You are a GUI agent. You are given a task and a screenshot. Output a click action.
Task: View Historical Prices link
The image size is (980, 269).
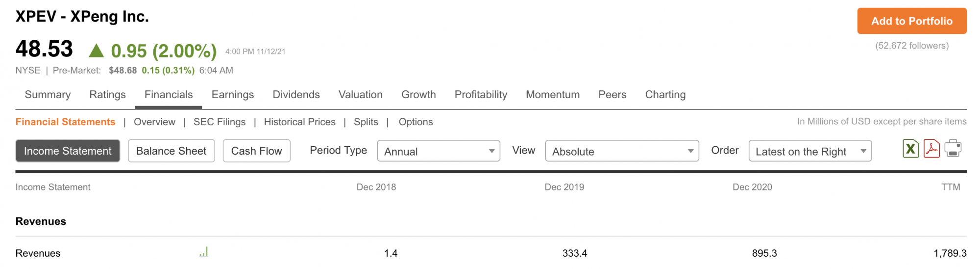(x=300, y=122)
